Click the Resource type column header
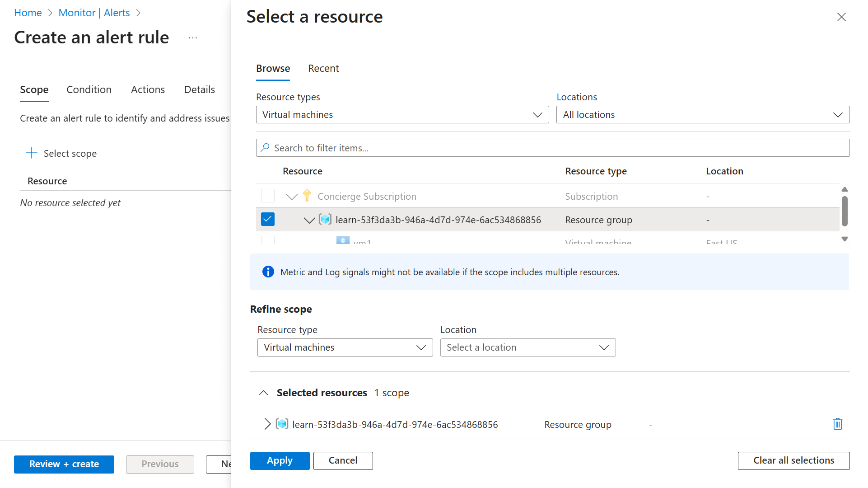 tap(596, 171)
